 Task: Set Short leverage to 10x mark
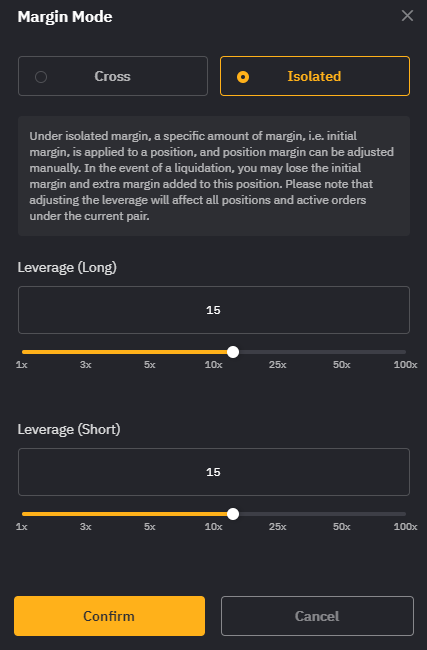pyautogui.click(x=214, y=526)
